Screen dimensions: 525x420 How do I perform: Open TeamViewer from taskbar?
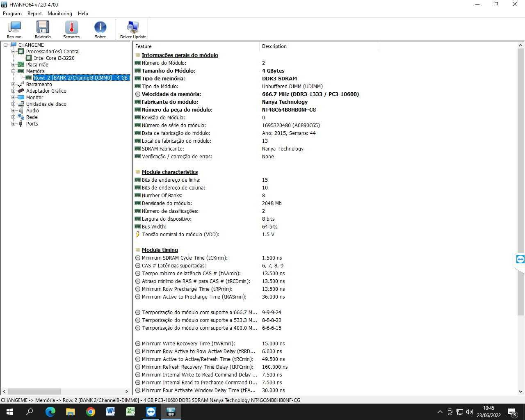[x=151, y=412]
